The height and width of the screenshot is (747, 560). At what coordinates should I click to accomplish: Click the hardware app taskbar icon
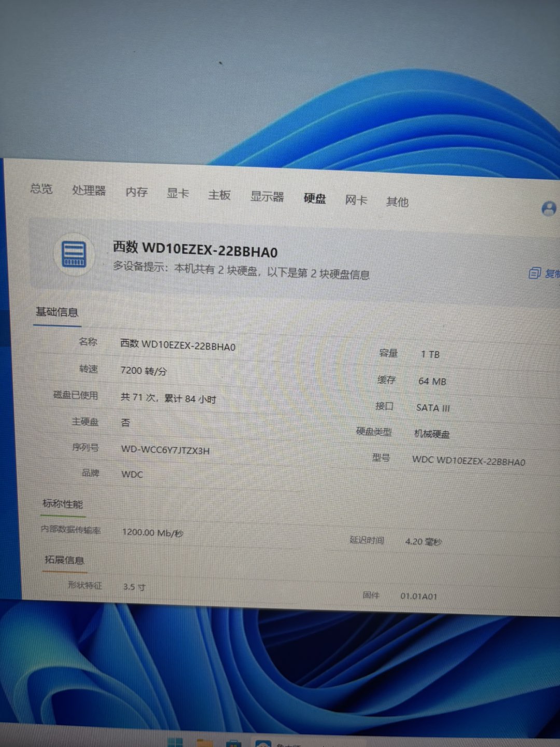[263, 744]
